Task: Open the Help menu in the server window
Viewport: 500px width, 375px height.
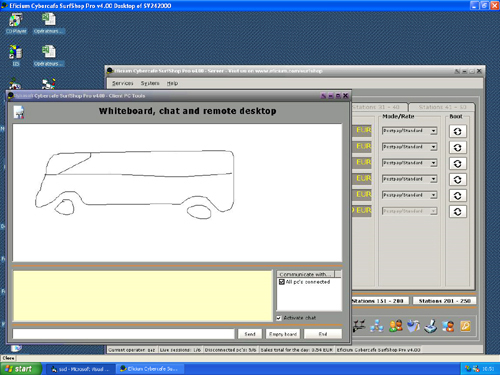Action: (x=172, y=83)
